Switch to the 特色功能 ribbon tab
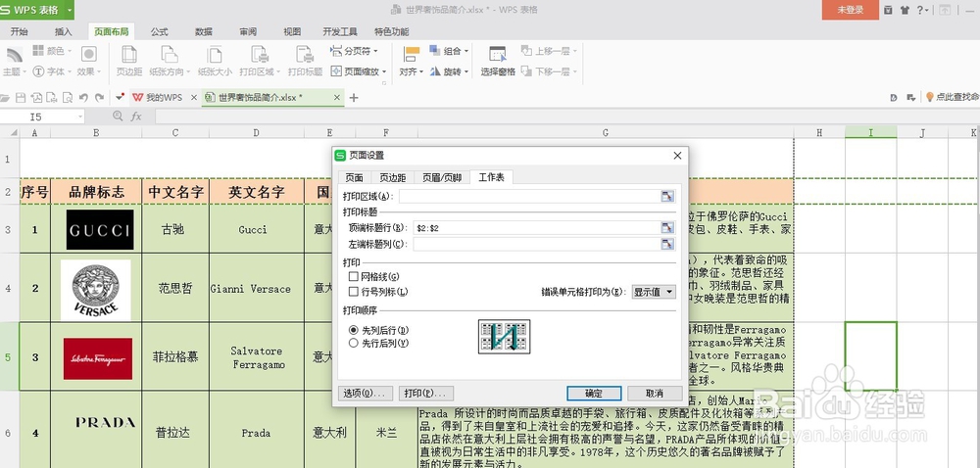 [392, 32]
